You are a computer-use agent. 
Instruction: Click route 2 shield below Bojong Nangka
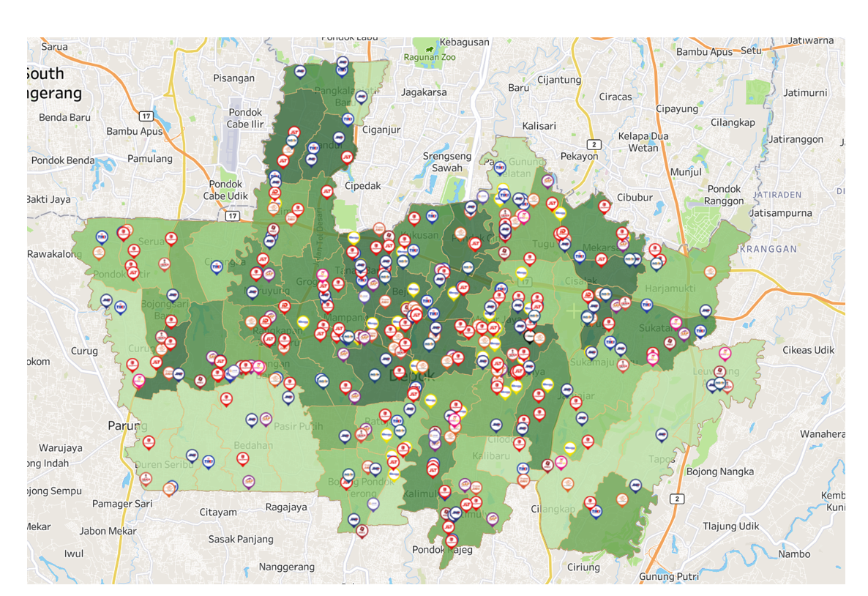pyautogui.click(x=676, y=499)
